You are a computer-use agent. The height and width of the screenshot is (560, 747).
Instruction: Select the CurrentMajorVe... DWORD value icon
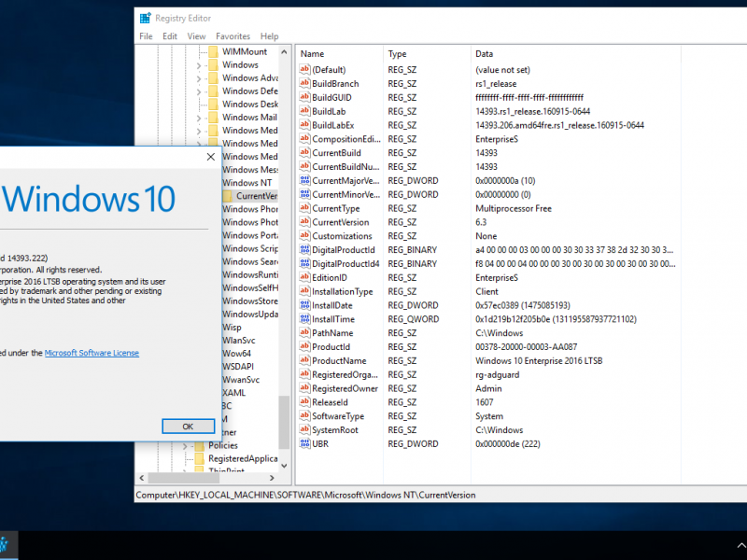[x=305, y=180]
